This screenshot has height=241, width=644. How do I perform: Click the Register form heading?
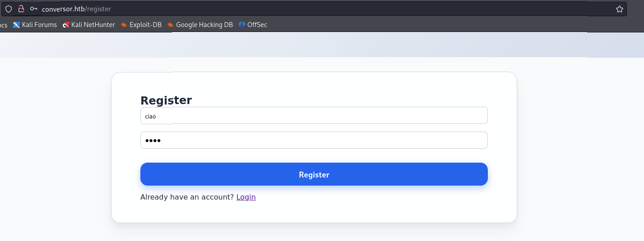[x=166, y=100]
